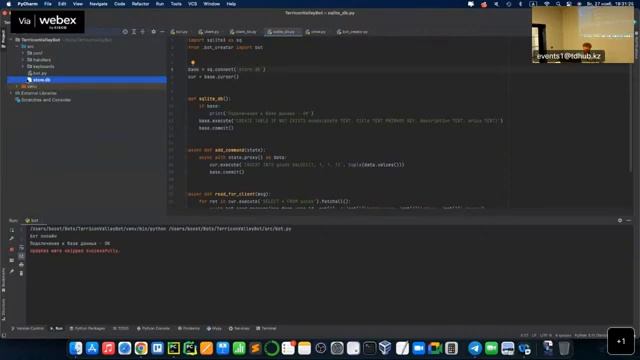
Task: Open the Navigate menu
Action: coord(98,4)
